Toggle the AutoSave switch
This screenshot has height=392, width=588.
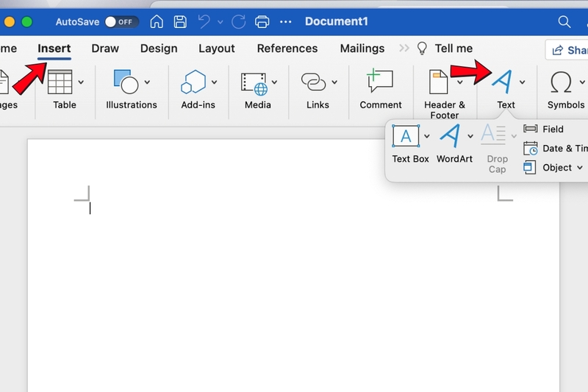(x=121, y=22)
